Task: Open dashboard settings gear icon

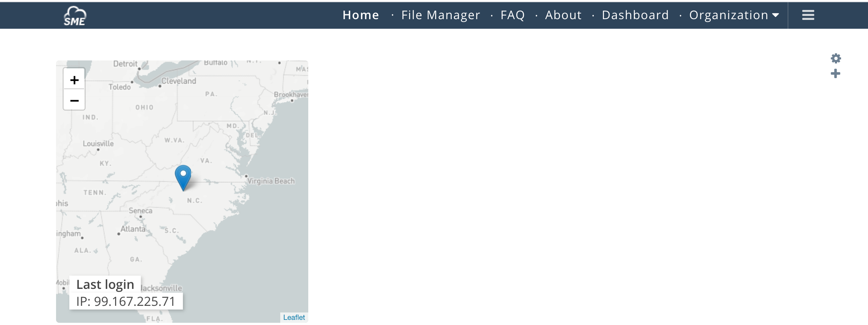Action: [x=836, y=58]
